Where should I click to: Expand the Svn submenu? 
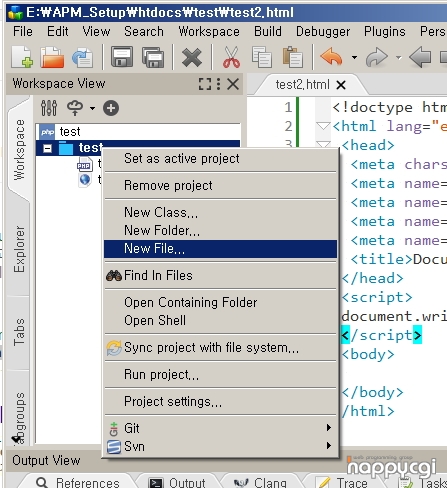coord(220,446)
